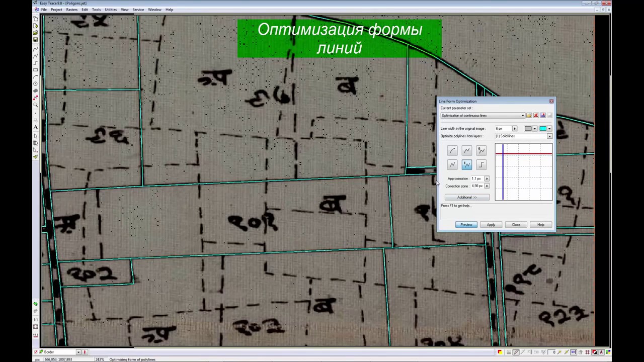
Task: Click the Help button in dialog
Action: (541, 225)
